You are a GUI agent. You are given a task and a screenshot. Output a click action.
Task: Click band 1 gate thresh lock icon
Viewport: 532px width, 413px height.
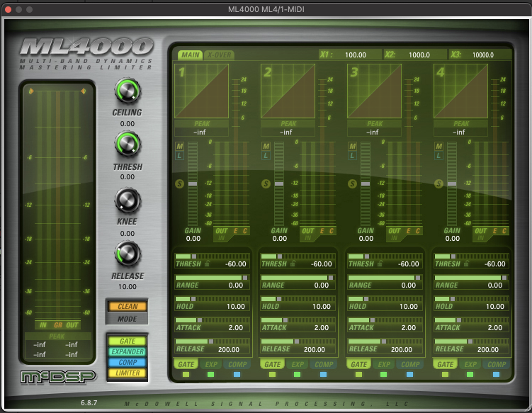coord(207,264)
